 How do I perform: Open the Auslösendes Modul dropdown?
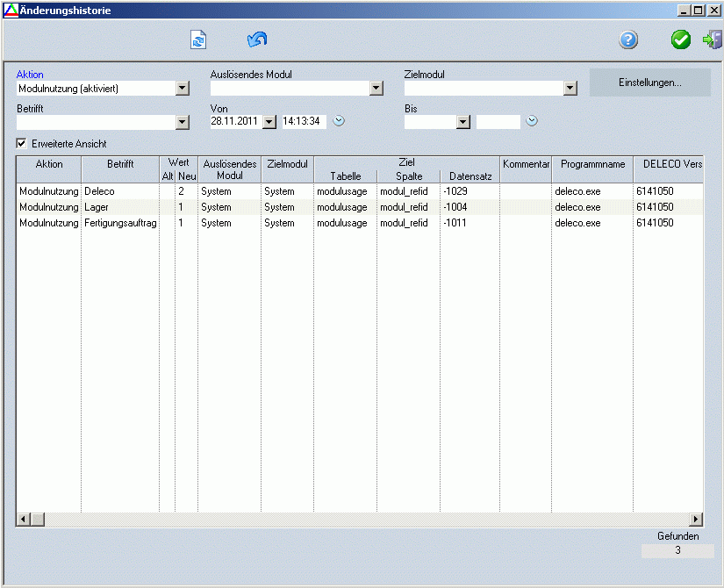376,88
